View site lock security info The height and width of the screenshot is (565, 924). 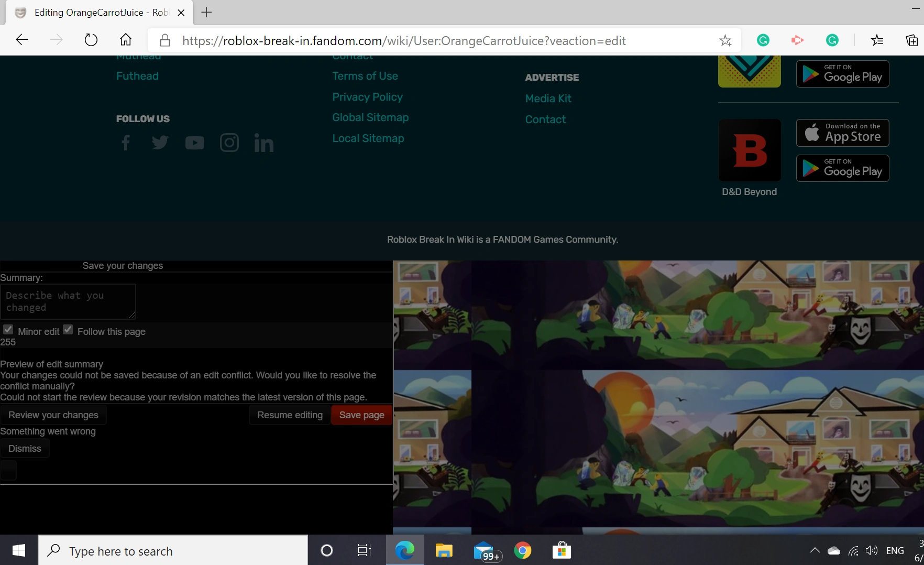(164, 40)
